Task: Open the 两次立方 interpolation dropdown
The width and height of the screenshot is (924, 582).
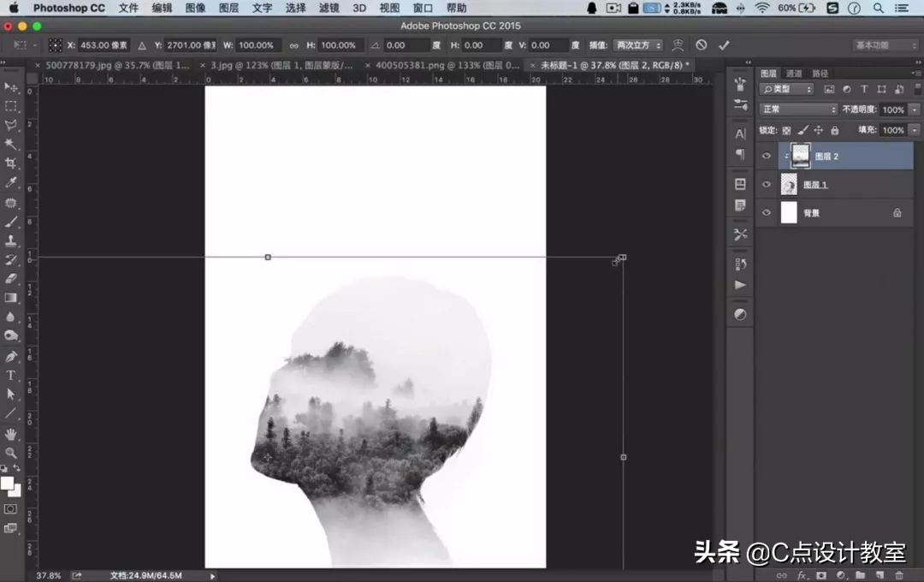Action: 638,45
